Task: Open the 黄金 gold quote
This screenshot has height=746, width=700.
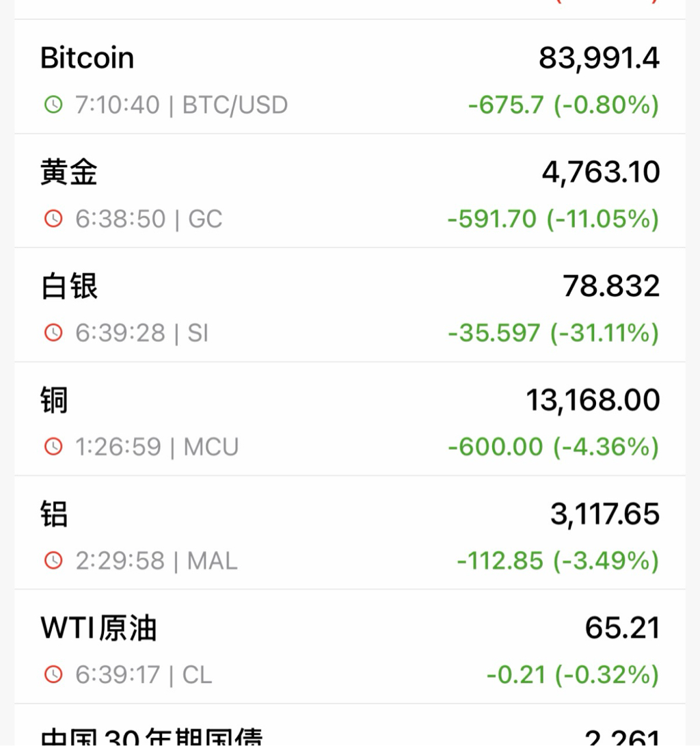Action: click(x=69, y=172)
